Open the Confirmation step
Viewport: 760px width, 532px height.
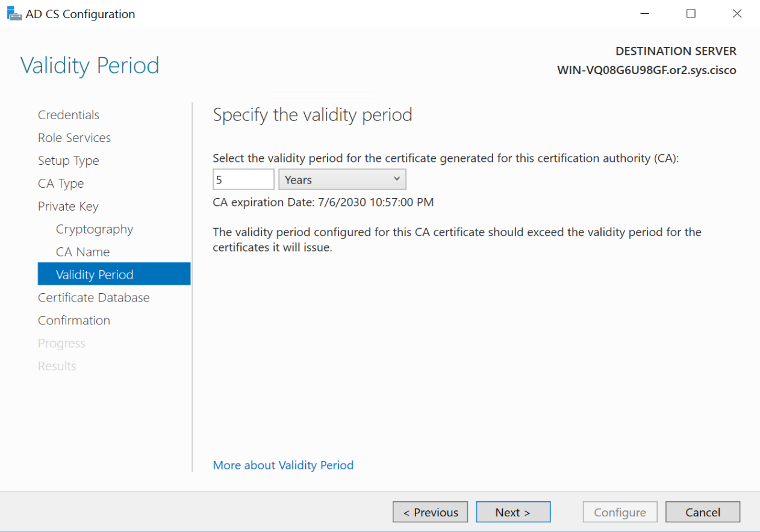click(x=74, y=321)
